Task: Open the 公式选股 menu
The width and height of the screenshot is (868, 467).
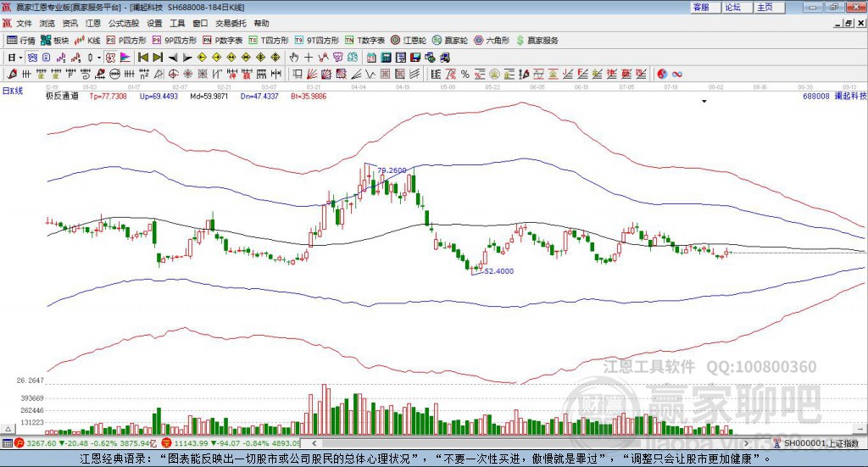Action: point(124,23)
